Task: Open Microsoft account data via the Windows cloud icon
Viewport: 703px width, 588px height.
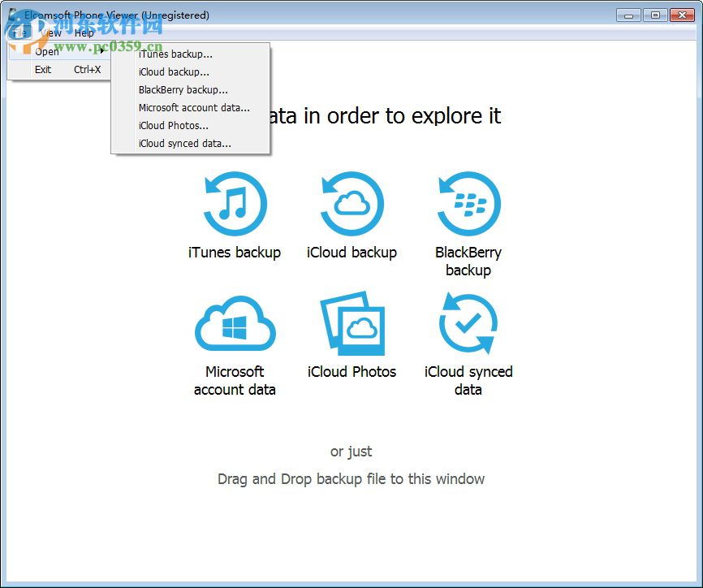Action: [x=235, y=325]
